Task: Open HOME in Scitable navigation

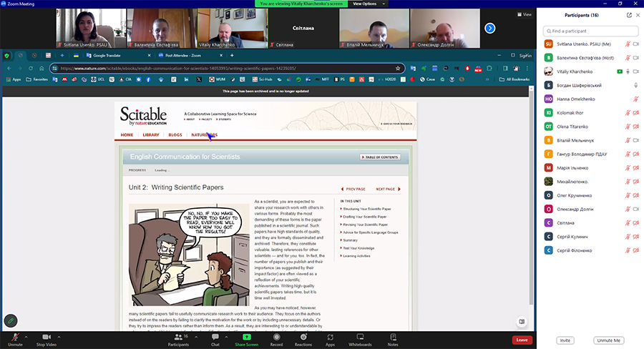Action: (127, 134)
